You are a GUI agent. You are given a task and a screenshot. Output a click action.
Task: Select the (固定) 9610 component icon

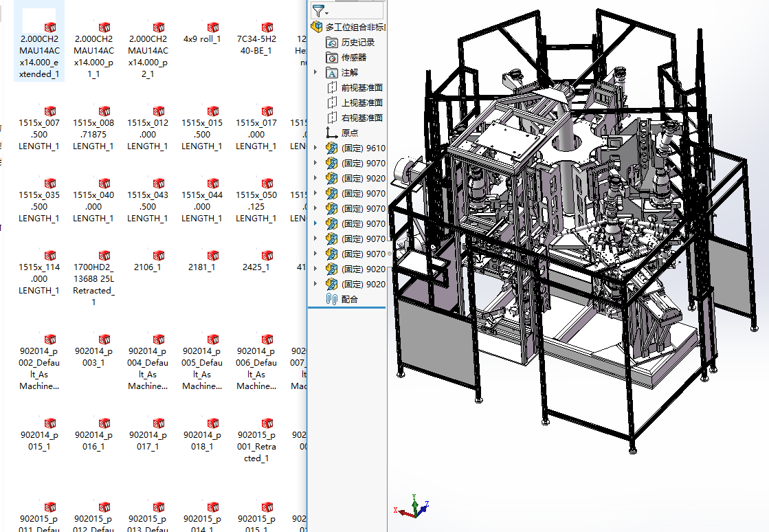pos(332,148)
